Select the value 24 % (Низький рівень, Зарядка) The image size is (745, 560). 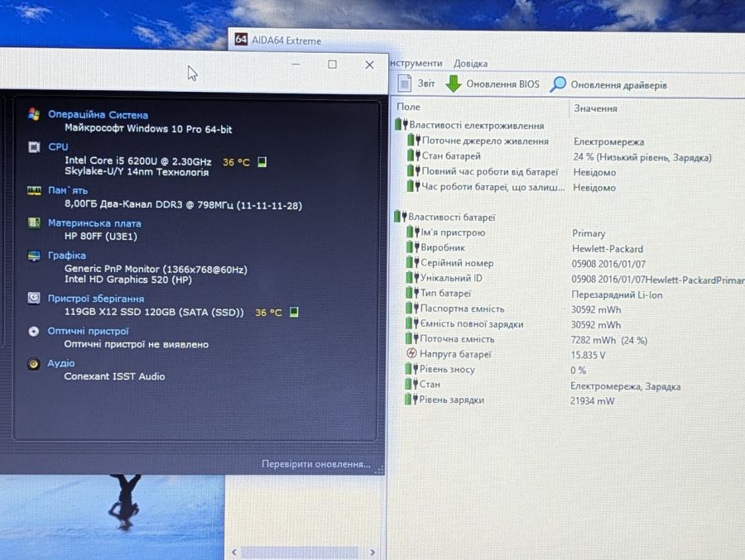642,157
